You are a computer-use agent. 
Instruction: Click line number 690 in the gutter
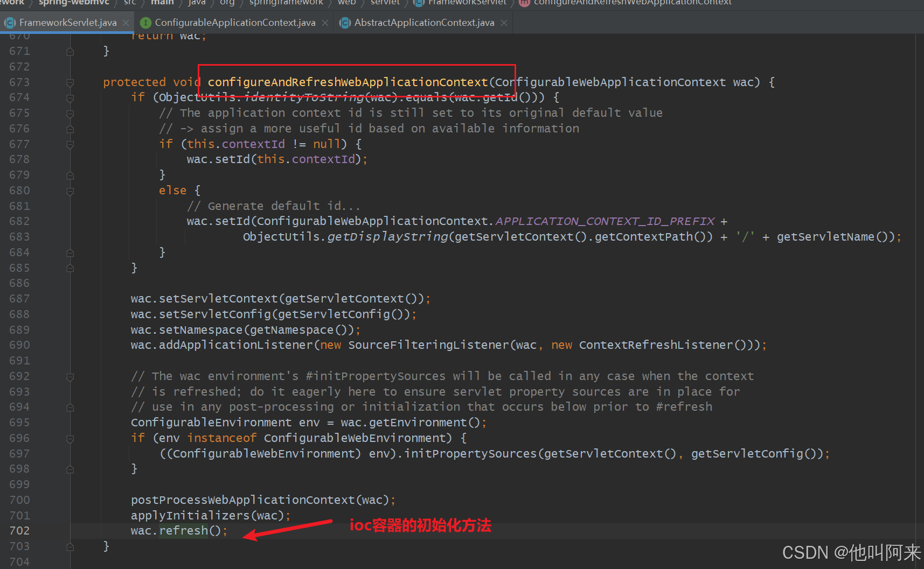tap(19, 345)
